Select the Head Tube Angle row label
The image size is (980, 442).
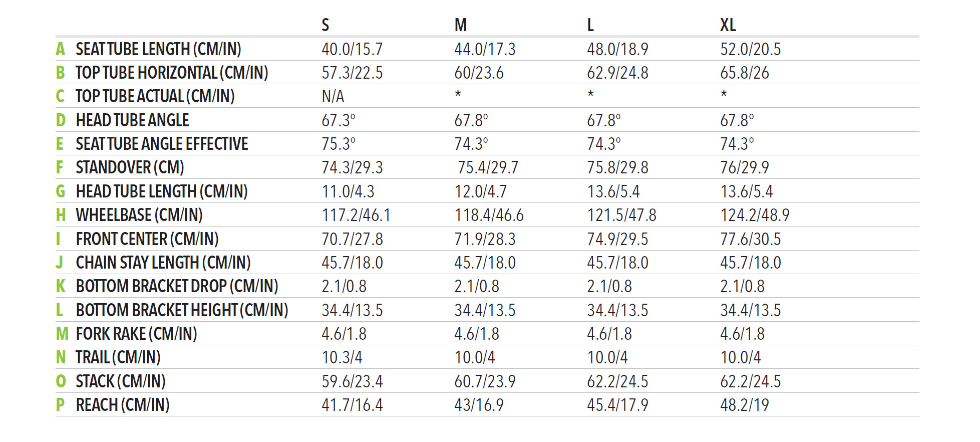[132, 120]
